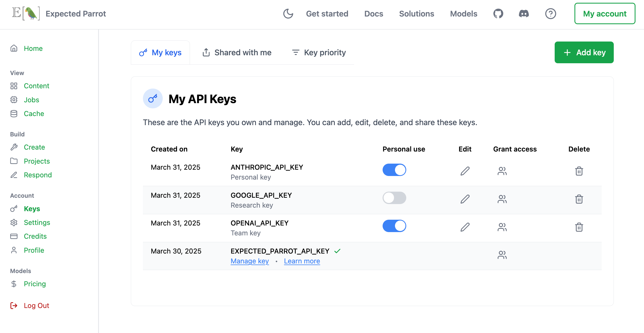This screenshot has width=644, height=333.
Task: Delete the GOOGLE_API_KEY with trash icon
Action: pos(579,199)
